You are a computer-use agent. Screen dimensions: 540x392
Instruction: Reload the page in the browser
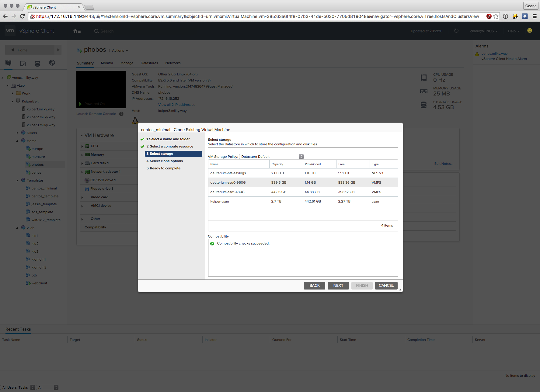22,16
